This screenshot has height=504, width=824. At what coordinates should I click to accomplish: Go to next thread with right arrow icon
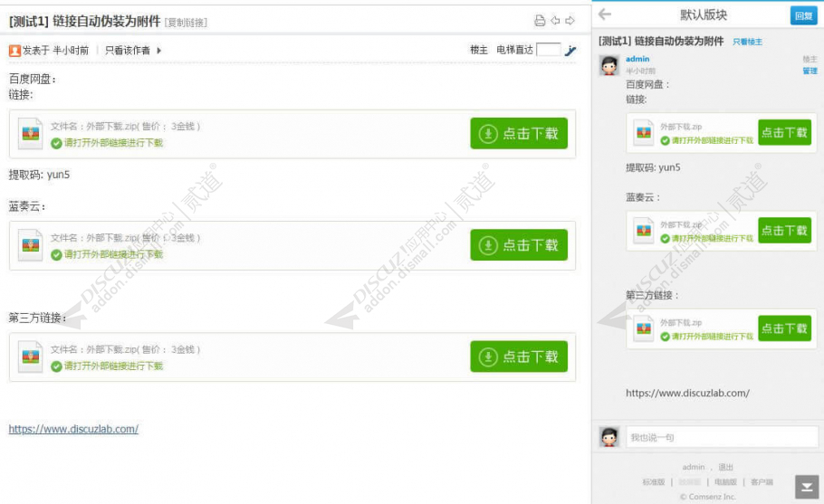click(x=570, y=21)
